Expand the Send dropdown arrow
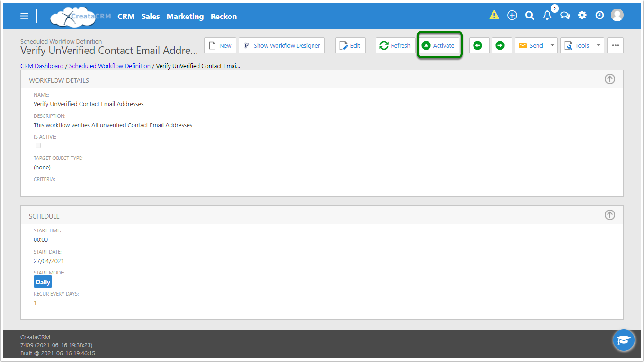Image resolution: width=644 pixels, height=362 pixels. [552, 46]
